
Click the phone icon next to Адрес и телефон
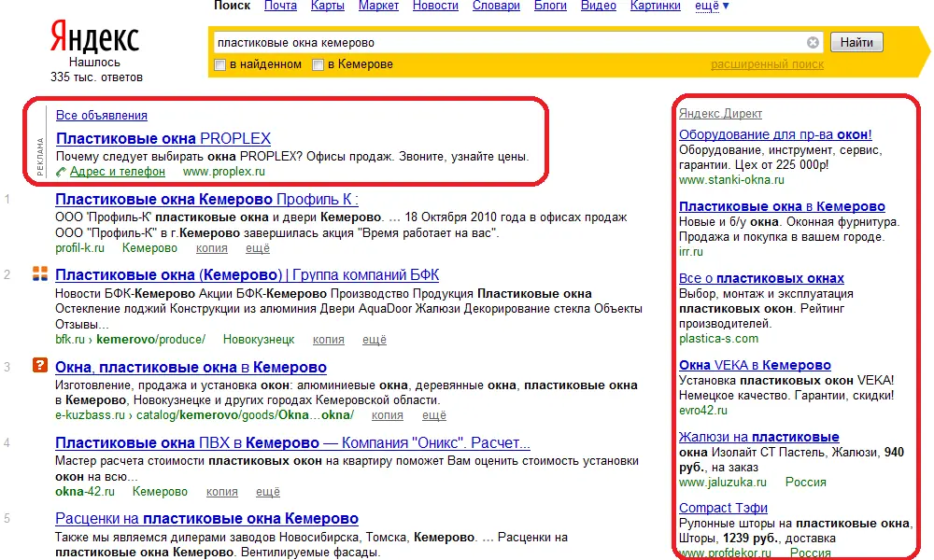[x=61, y=172]
